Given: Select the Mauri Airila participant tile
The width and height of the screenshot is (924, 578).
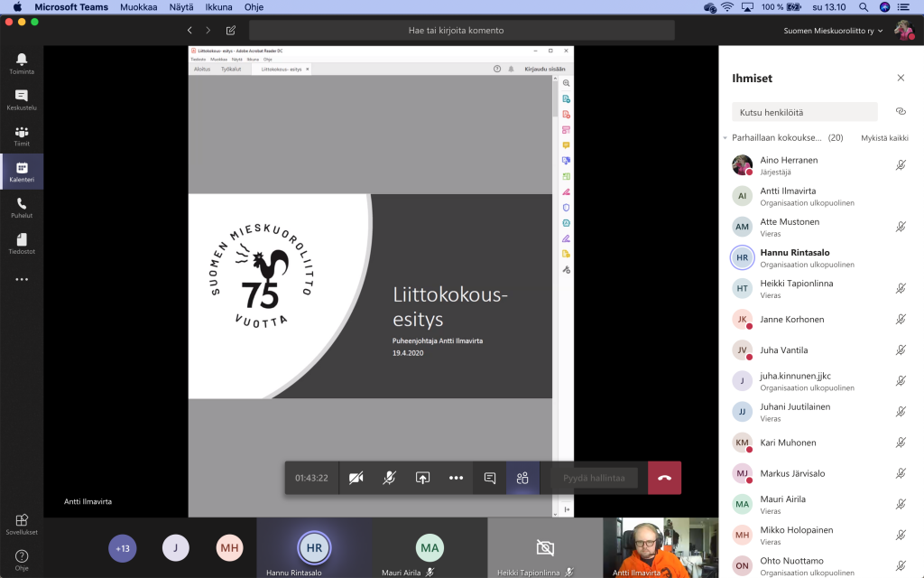Looking at the screenshot, I should (430, 547).
